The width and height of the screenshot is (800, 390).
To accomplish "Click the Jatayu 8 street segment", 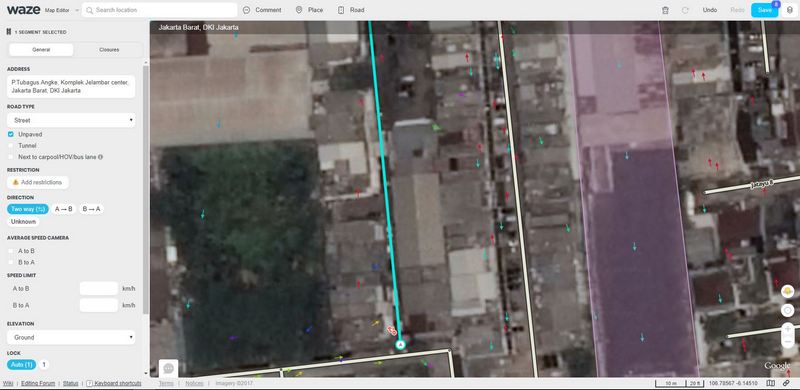I will coord(753,184).
